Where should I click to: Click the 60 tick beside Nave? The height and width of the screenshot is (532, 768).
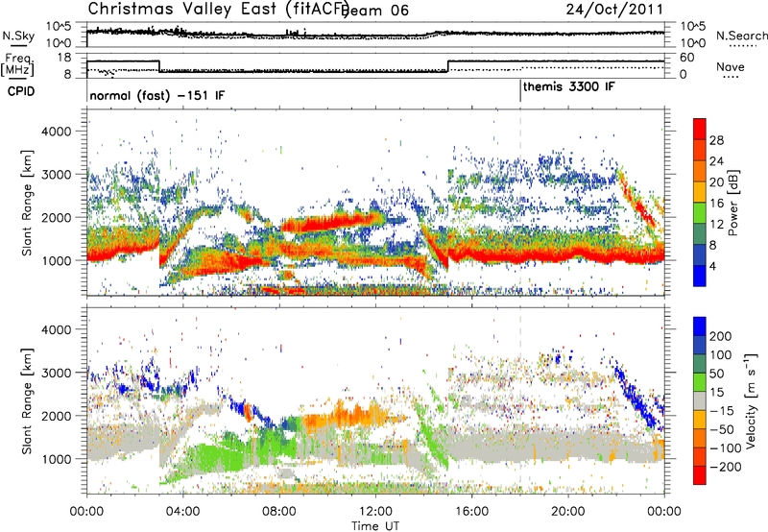686,58
